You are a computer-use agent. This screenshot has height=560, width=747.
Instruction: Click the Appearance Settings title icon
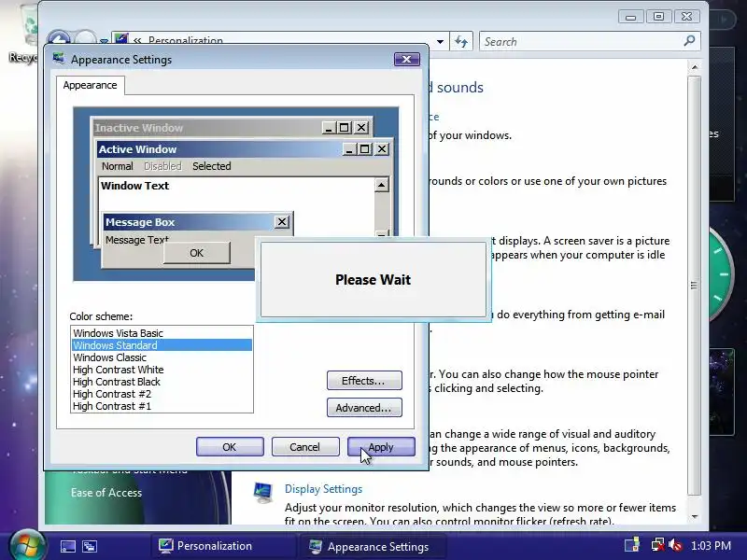point(59,59)
